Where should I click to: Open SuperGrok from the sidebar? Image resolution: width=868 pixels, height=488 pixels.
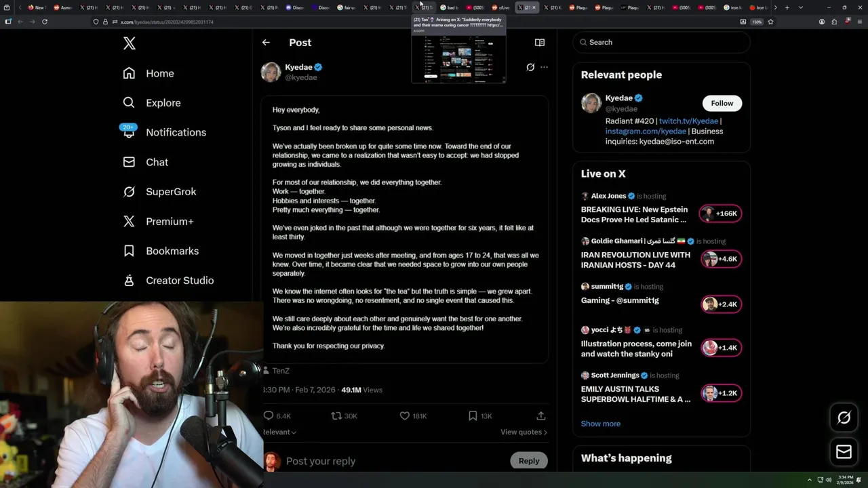pos(159,192)
